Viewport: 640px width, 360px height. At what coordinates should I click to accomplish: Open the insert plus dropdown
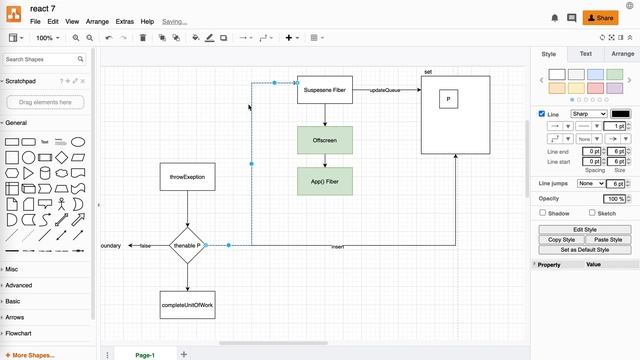click(292, 38)
